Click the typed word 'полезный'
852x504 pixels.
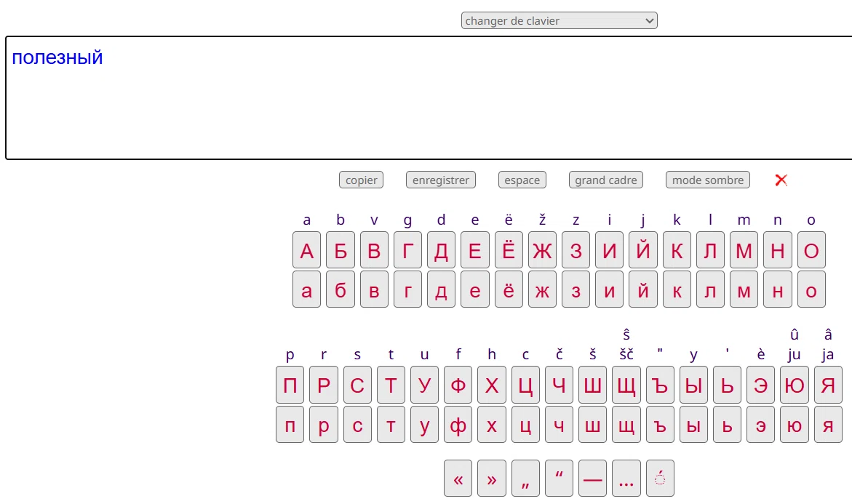coord(57,57)
